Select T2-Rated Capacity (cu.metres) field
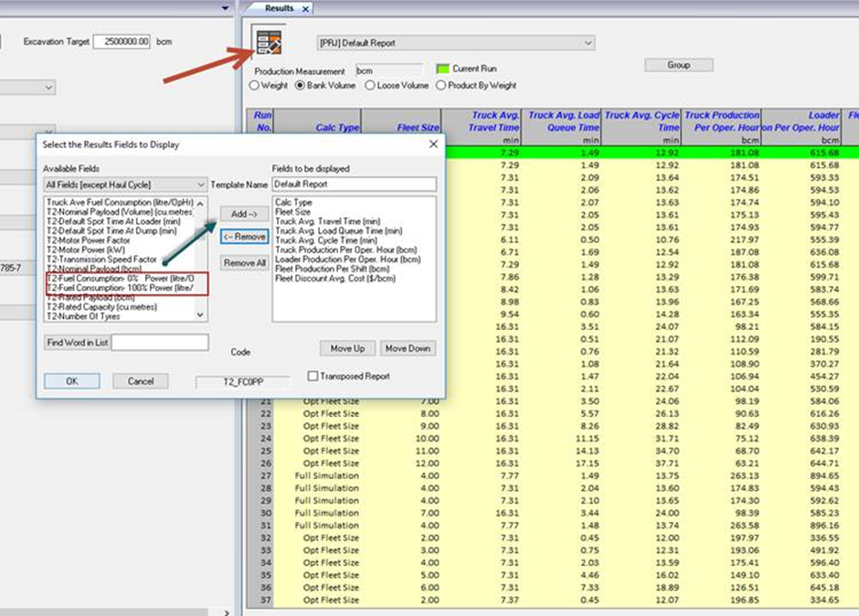 click(101, 307)
